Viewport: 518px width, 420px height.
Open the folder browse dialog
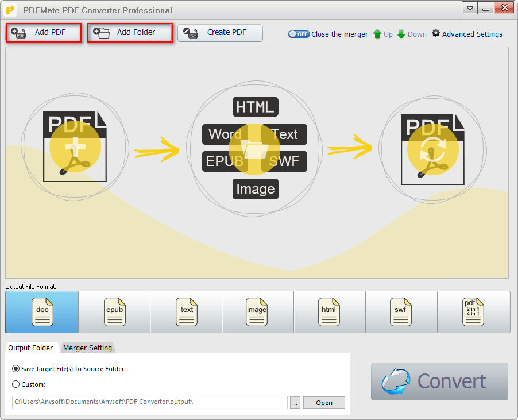point(295,402)
